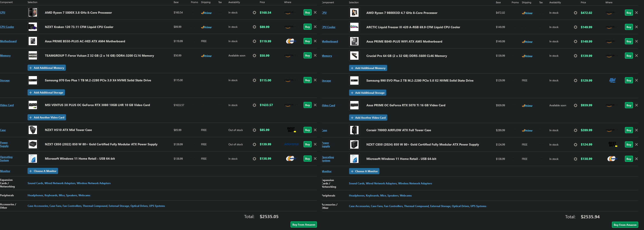Open settings gear for Ryzen 7 9800X3D row
The height and width of the screenshot is (230, 644).
point(576,13)
